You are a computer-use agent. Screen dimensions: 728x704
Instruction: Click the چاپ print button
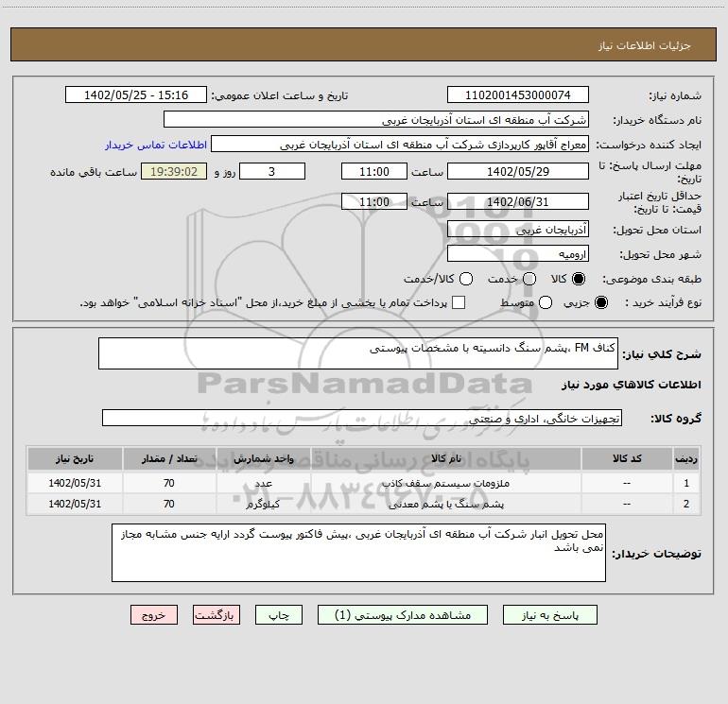click(279, 615)
